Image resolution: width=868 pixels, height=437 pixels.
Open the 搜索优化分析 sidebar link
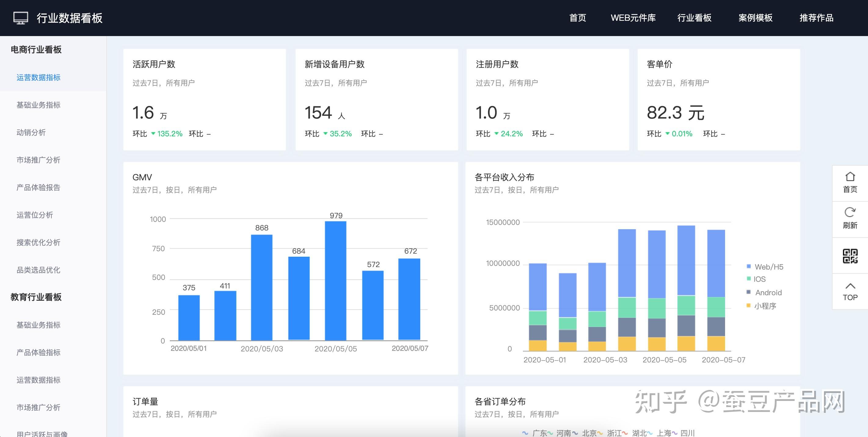[38, 242]
